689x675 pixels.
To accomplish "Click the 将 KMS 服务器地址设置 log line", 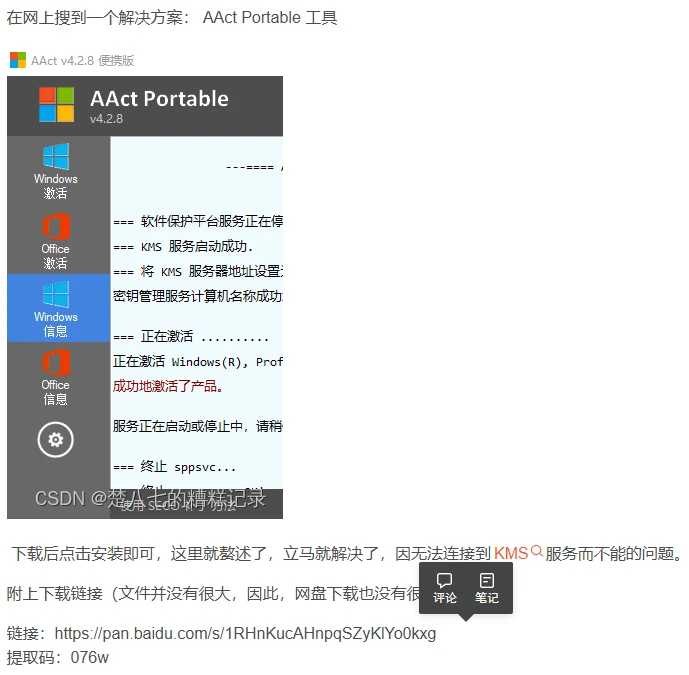I will [x=198, y=272].
